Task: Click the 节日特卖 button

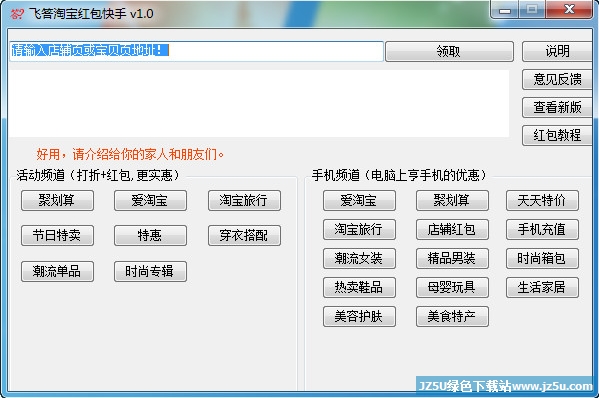Action: click(57, 235)
